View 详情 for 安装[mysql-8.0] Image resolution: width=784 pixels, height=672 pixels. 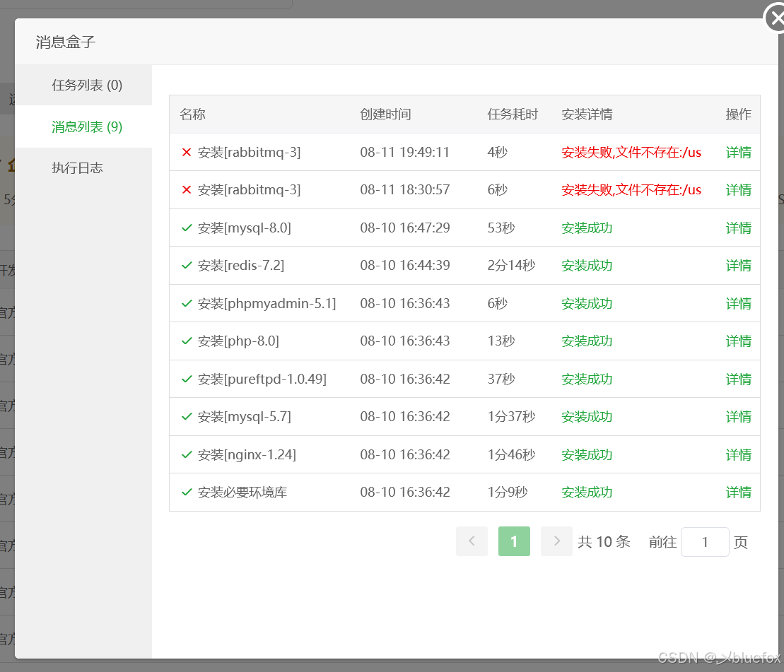click(x=739, y=228)
